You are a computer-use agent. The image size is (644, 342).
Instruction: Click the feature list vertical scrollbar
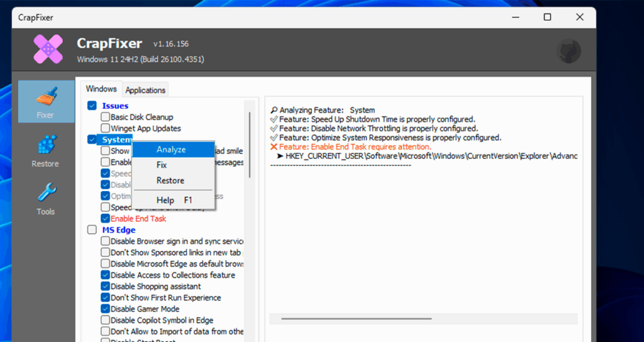tap(250, 145)
